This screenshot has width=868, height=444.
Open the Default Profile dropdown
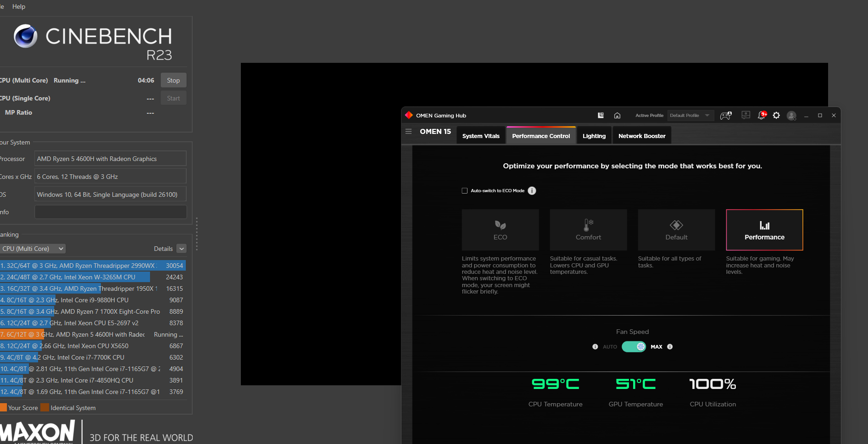click(x=690, y=115)
